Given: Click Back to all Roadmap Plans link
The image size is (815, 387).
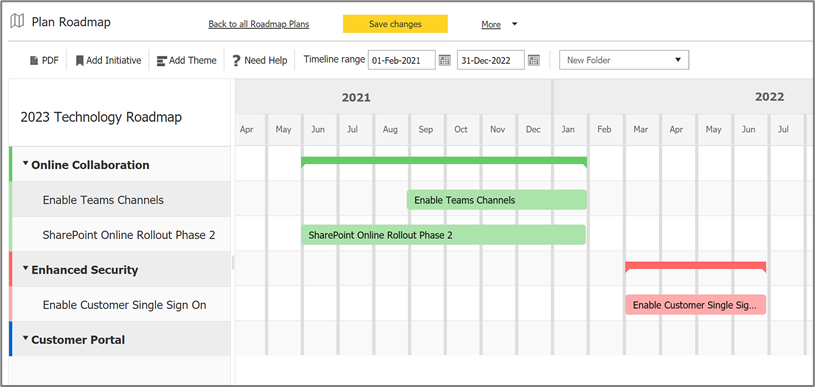Looking at the screenshot, I should tap(259, 24).
